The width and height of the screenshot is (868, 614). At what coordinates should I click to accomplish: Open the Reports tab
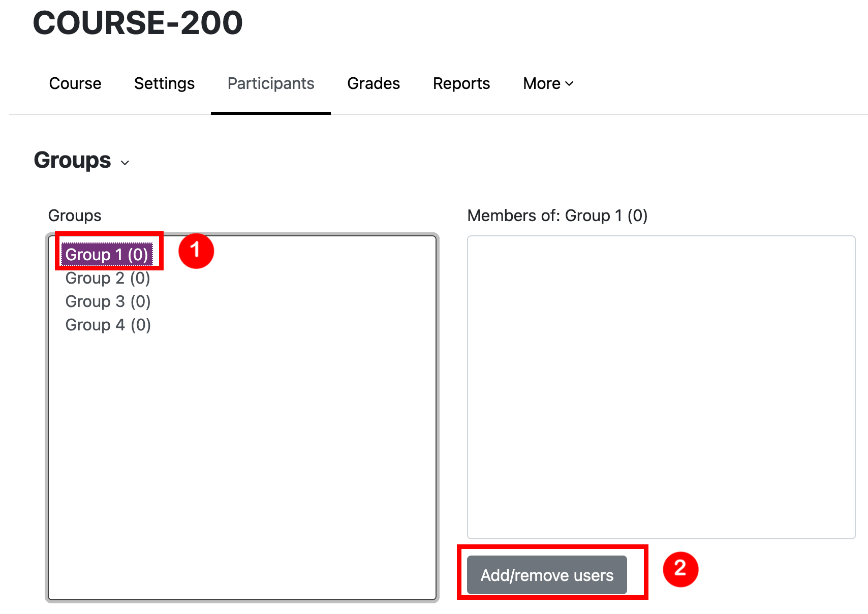pyautogui.click(x=461, y=83)
